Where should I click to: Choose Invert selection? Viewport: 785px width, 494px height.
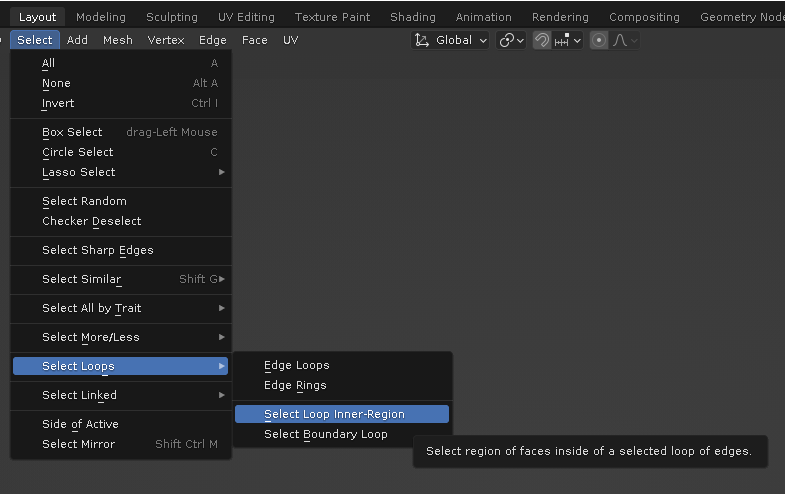click(121, 103)
